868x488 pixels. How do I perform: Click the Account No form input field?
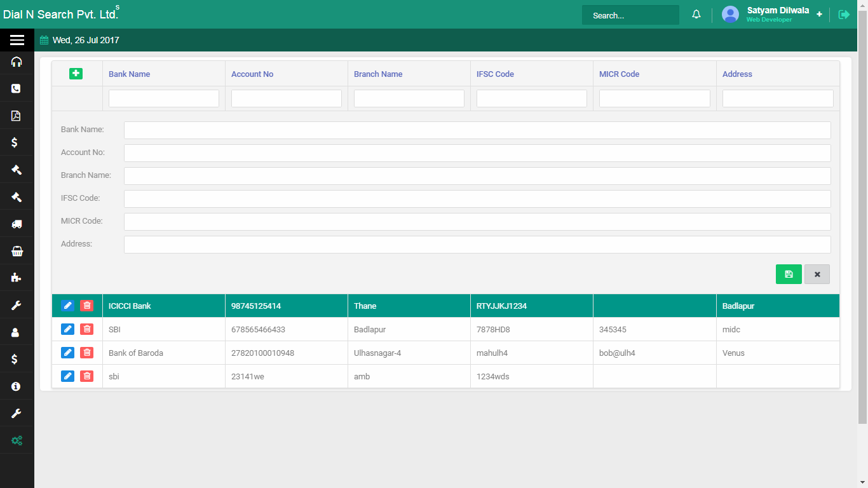(x=477, y=153)
